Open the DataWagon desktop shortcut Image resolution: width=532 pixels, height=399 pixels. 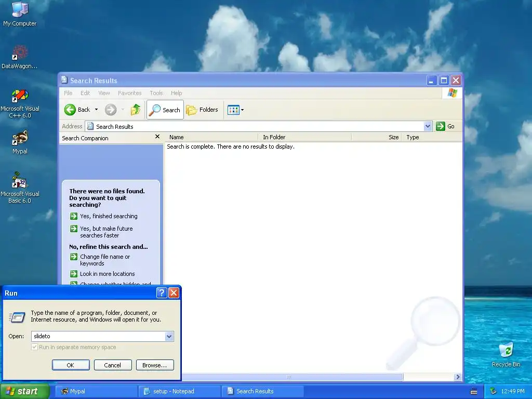tap(20, 57)
